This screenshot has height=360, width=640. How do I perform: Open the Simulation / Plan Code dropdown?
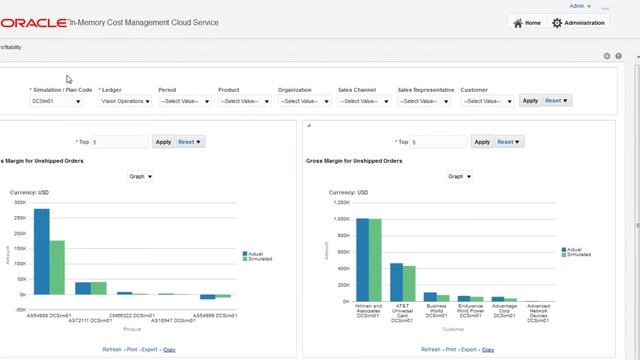click(x=56, y=101)
